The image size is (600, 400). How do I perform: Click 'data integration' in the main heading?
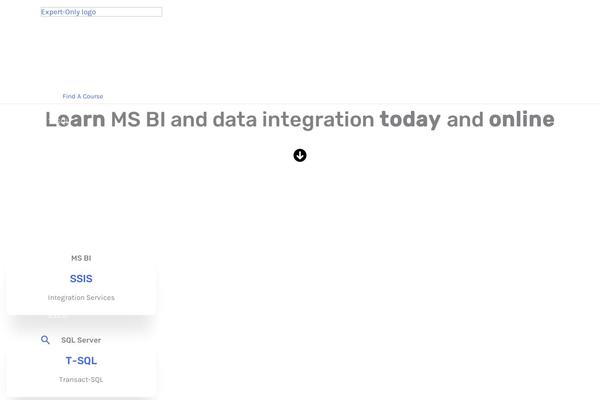(x=293, y=120)
